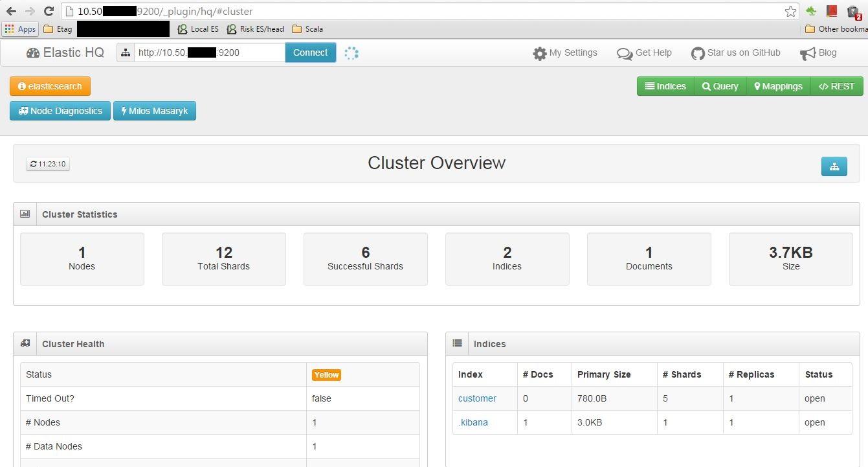868x467 pixels.
Task: Expand the Other bookmarks folder
Action: (x=837, y=28)
